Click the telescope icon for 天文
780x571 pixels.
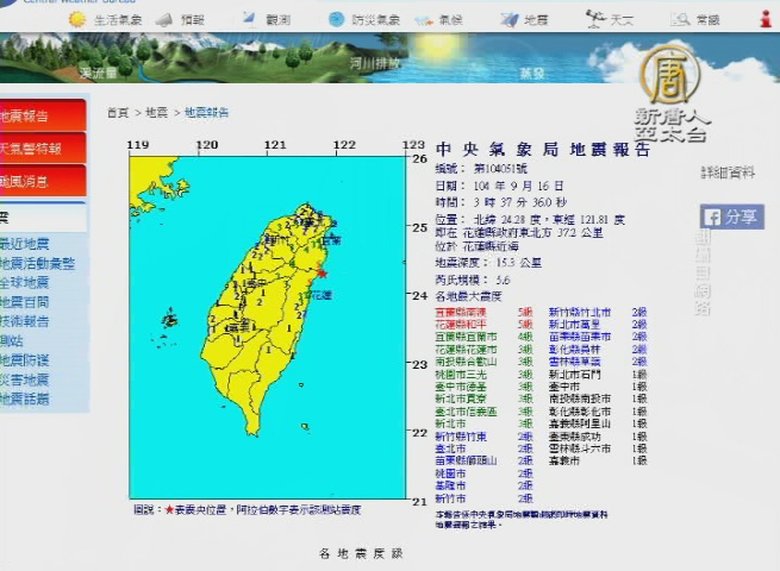point(595,19)
